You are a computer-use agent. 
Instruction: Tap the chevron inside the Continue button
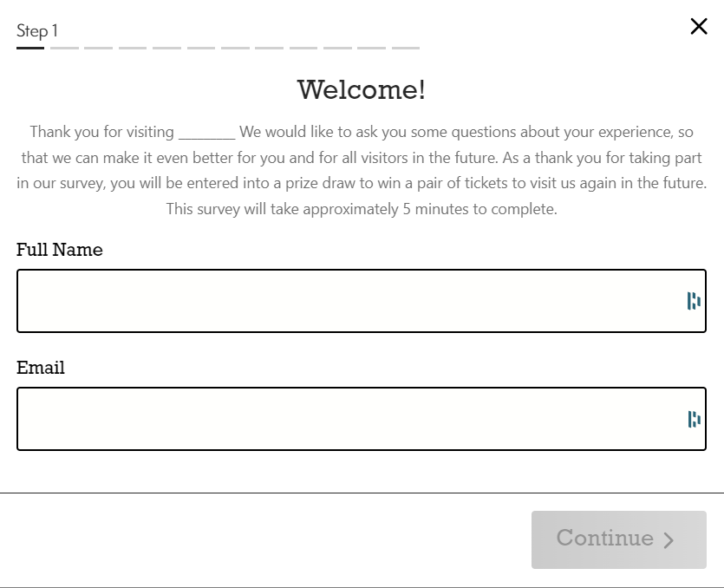coord(668,540)
